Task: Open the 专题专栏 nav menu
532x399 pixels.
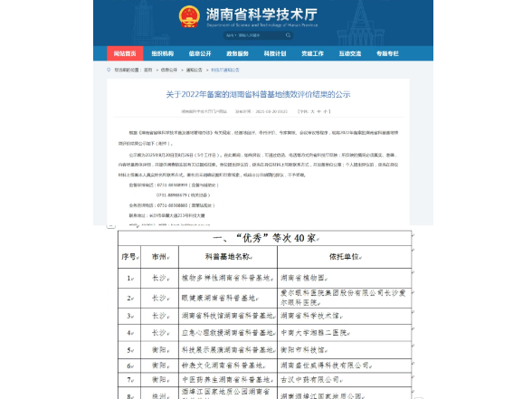Action: click(x=387, y=53)
